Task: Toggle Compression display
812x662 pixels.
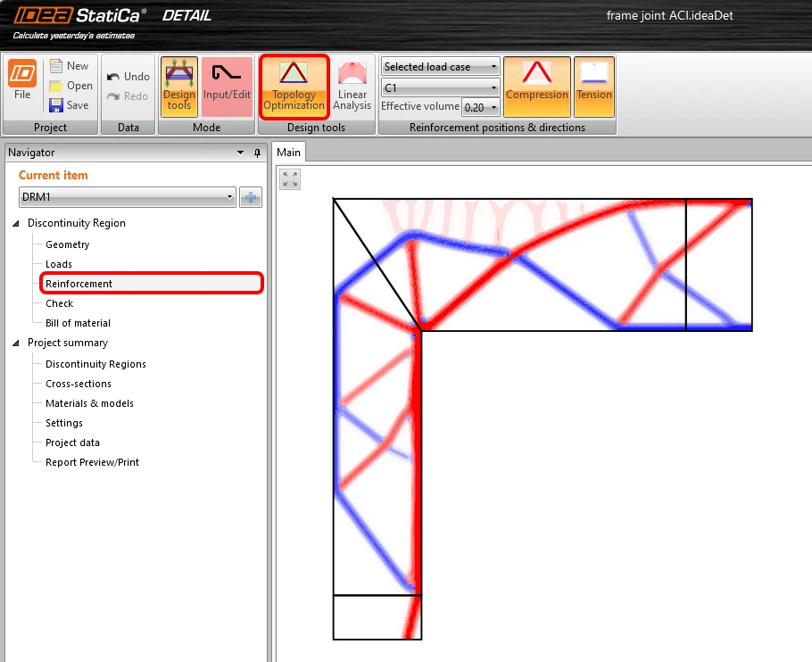Action: click(x=537, y=87)
